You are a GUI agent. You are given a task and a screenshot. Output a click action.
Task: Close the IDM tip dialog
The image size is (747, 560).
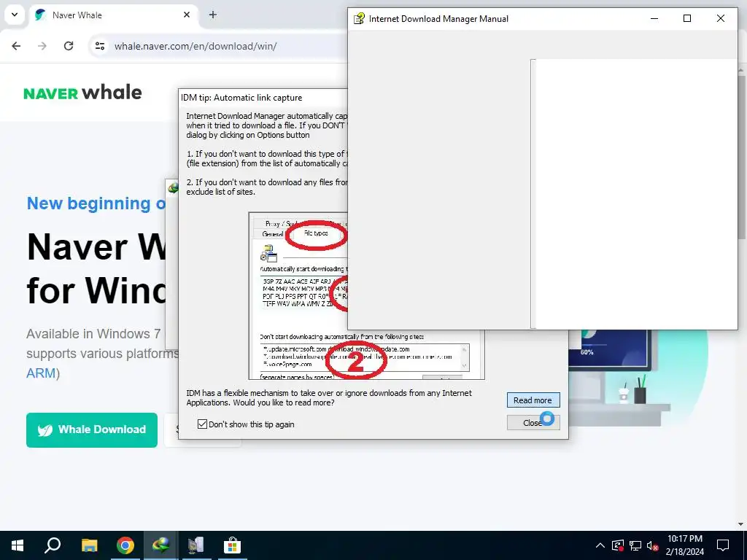point(533,422)
